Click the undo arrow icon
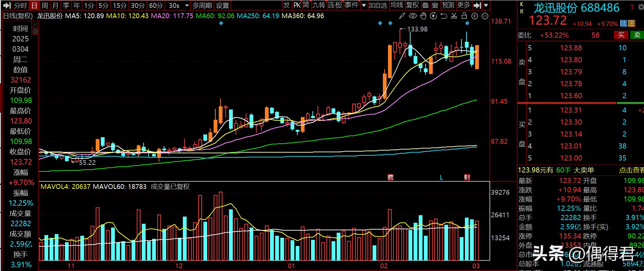 coord(444,16)
